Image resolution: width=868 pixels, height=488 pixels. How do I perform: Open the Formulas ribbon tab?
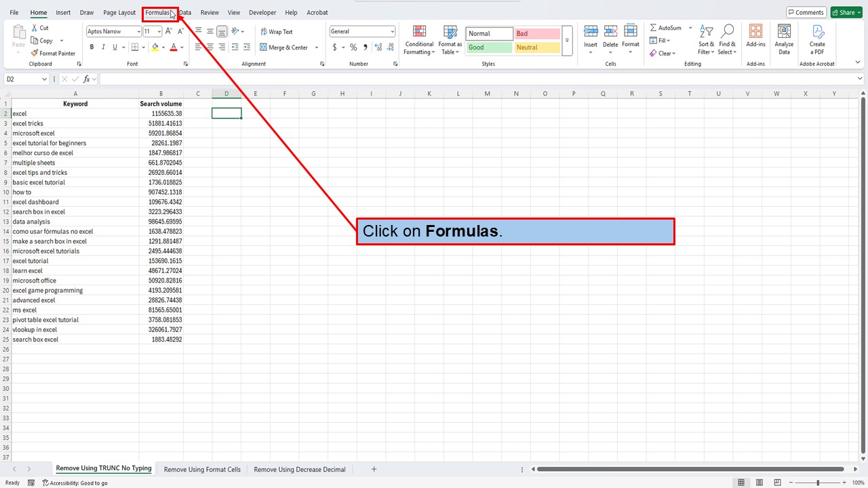(x=159, y=12)
